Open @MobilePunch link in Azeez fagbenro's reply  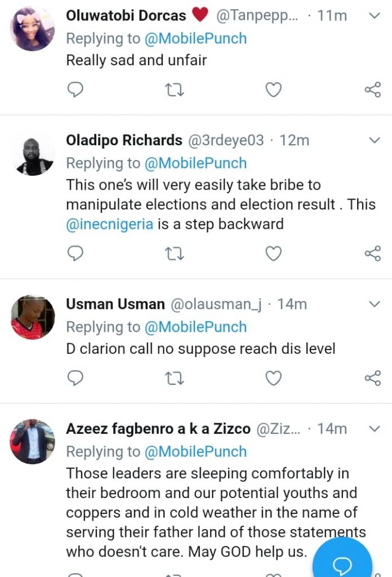point(195,451)
